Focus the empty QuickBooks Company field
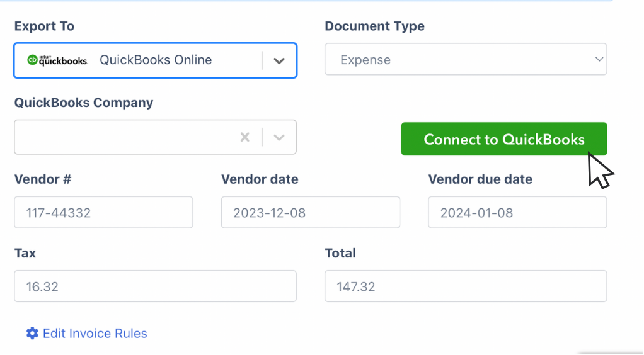 tap(123, 137)
